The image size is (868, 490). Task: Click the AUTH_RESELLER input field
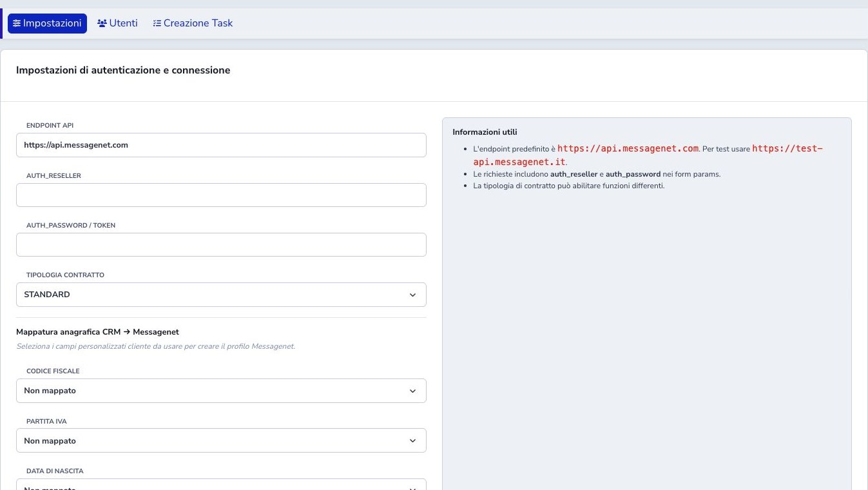point(221,195)
